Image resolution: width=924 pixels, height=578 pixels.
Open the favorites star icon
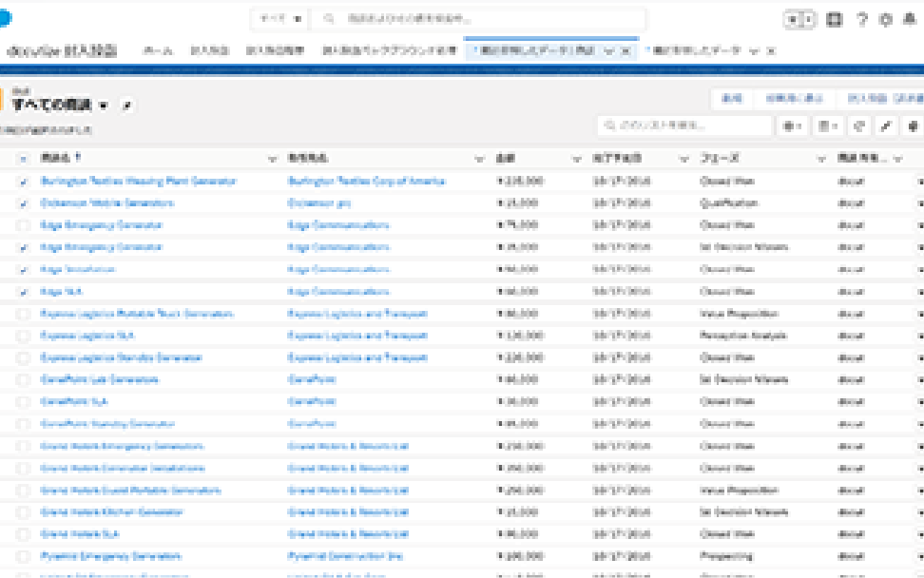[793, 19]
